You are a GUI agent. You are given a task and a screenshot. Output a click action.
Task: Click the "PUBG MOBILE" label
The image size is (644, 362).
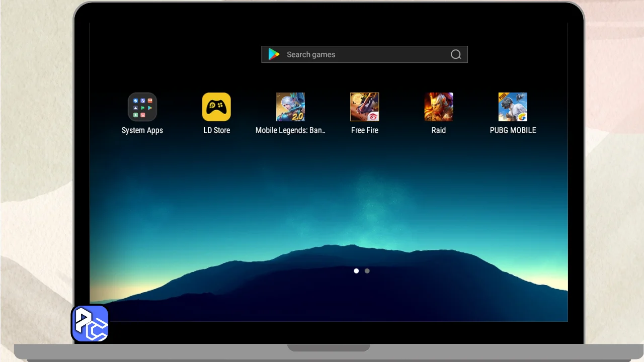pos(513,130)
